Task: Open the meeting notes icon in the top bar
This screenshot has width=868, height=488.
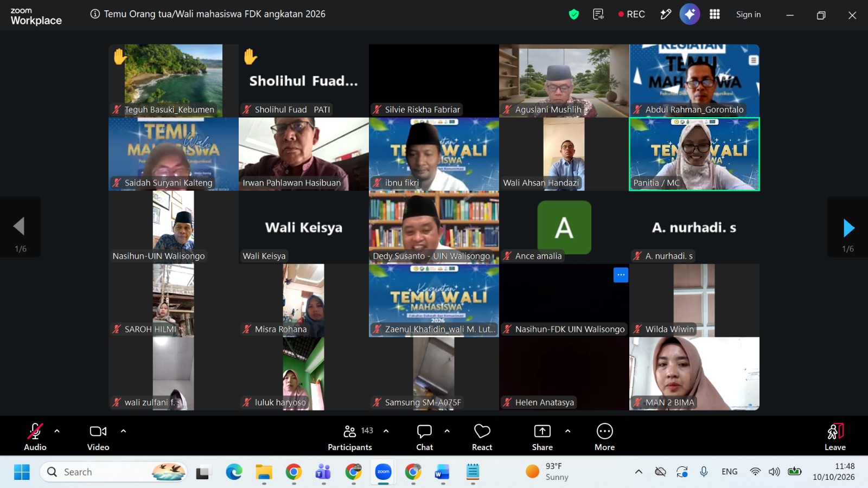Action: click(x=598, y=15)
